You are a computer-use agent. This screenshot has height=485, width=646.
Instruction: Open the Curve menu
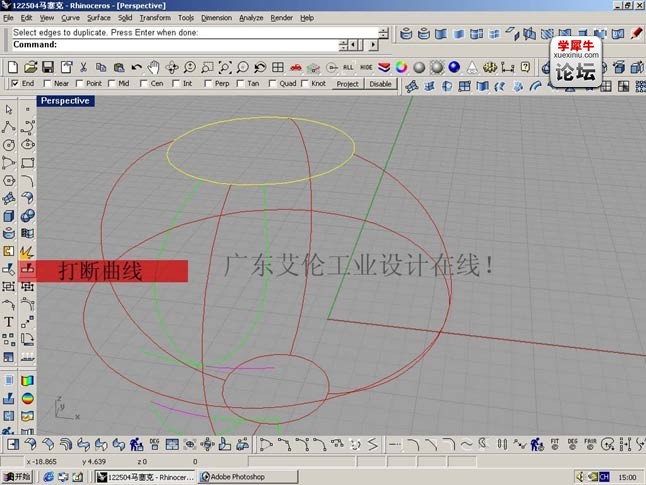click(x=70, y=18)
